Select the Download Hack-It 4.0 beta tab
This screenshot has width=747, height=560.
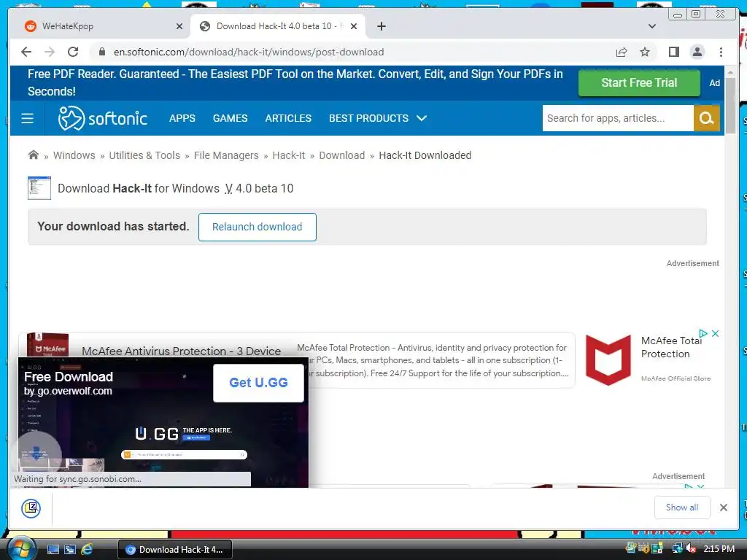pos(278,26)
